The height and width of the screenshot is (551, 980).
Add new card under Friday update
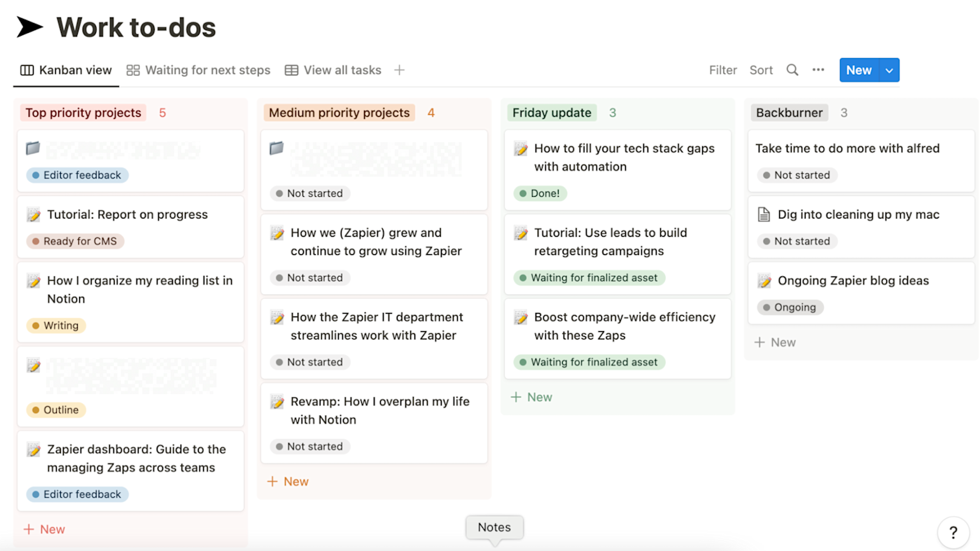(531, 397)
